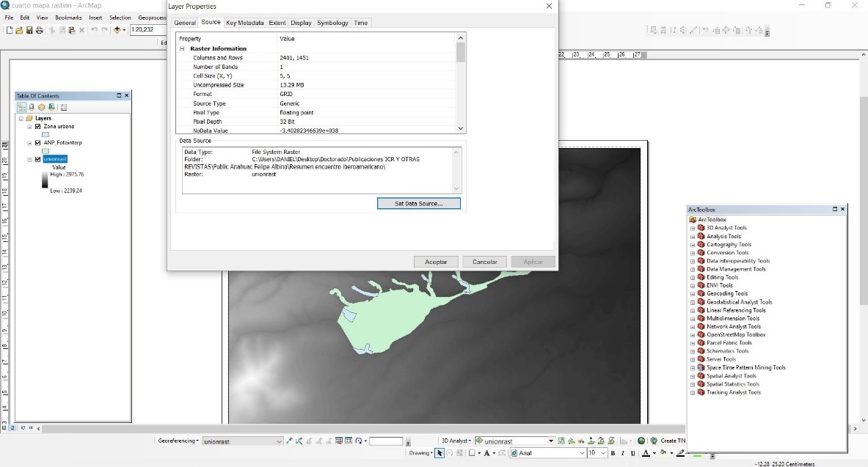Click the Print icon in toolbar
Image resolution: width=868 pixels, height=467 pixels.
[40, 30]
